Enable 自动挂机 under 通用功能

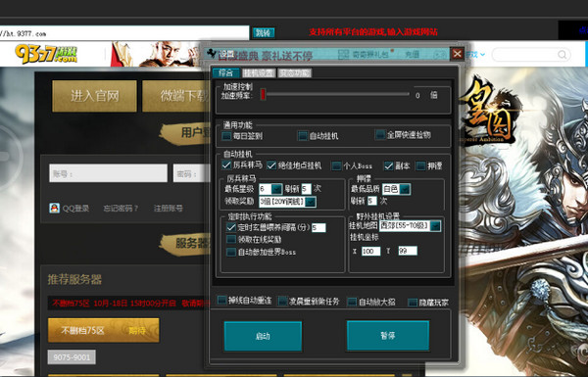[303, 136]
